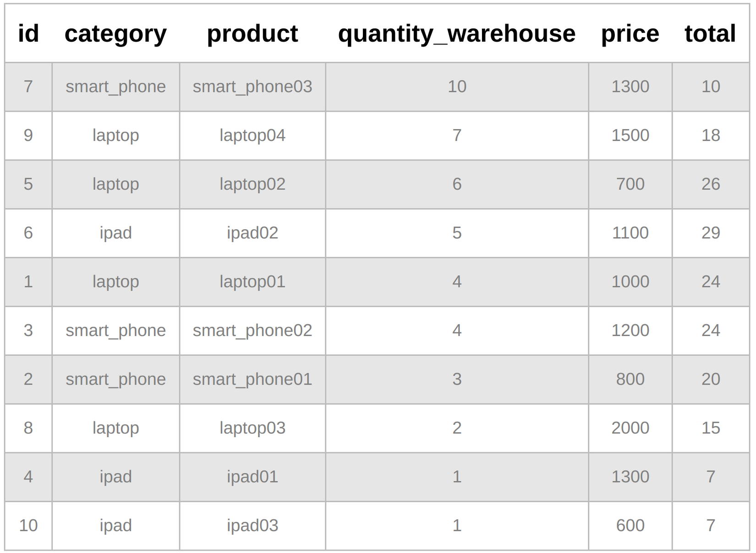The height and width of the screenshot is (553, 756).
Task: Click the price column header
Action: 630,33
